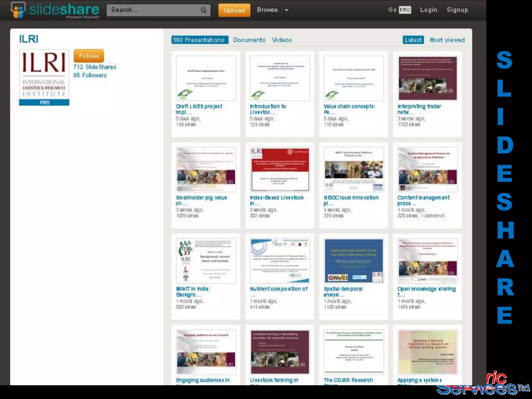
Task: Click inside the Search field
Action: [x=153, y=10]
